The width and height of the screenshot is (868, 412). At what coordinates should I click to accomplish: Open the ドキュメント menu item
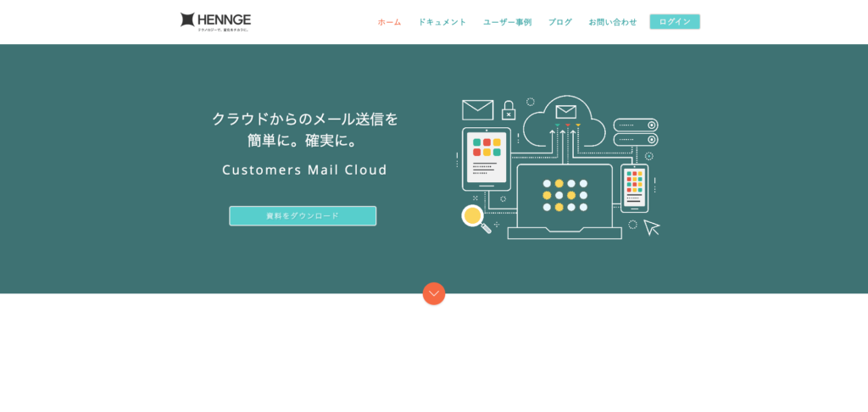point(442,22)
